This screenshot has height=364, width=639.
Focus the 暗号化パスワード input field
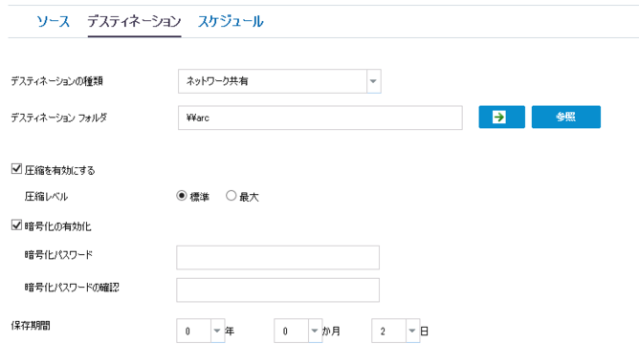coord(277,257)
